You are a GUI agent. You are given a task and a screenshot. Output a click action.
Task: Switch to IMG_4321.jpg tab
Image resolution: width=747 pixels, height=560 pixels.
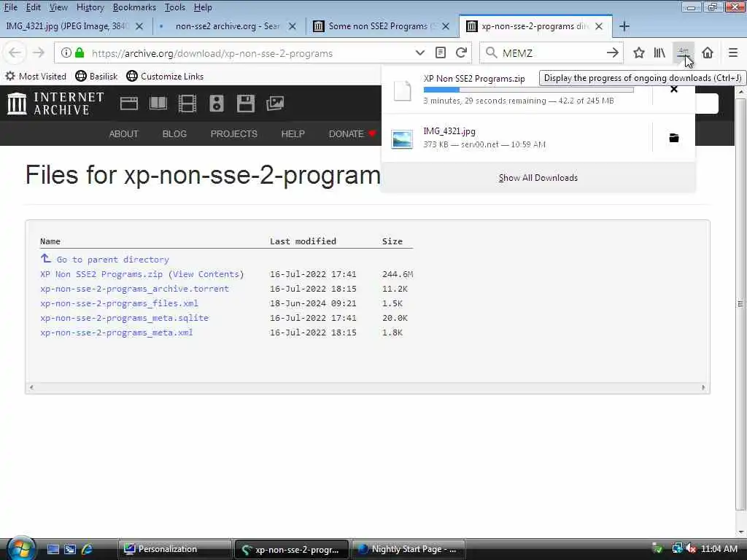click(66, 26)
